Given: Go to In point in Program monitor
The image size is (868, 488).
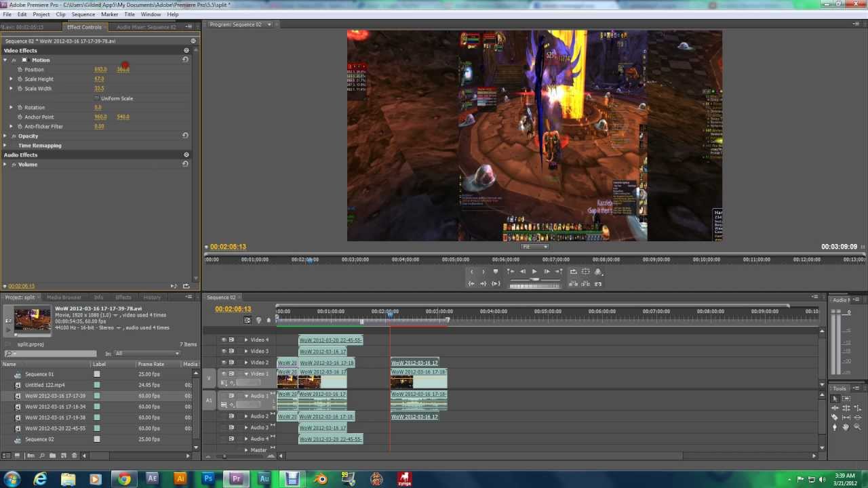Looking at the screenshot, I should [x=471, y=284].
